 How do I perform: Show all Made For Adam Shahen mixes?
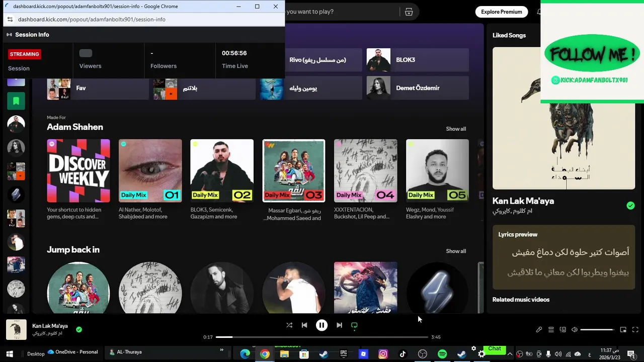pyautogui.click(x=456, y=129)
